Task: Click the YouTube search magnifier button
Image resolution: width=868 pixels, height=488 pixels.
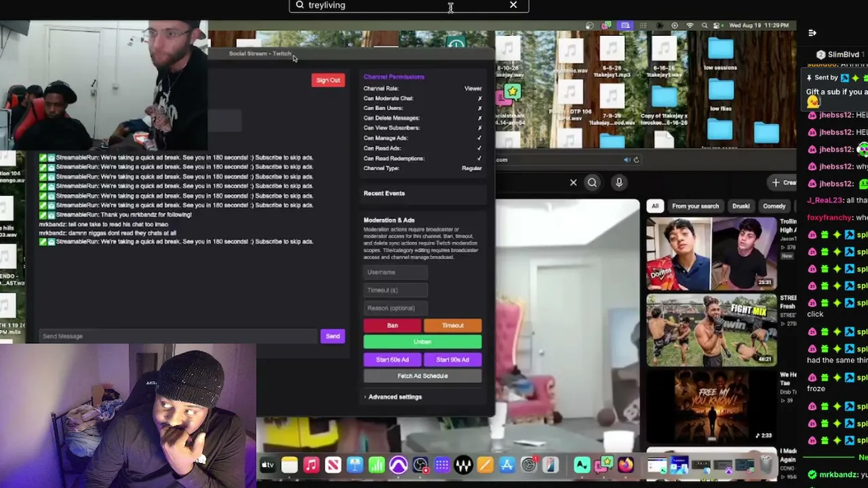Action: [x=592, y=182]
